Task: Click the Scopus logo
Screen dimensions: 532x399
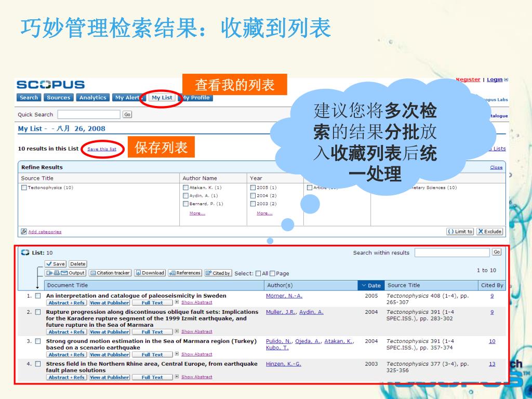Action: 50,85
